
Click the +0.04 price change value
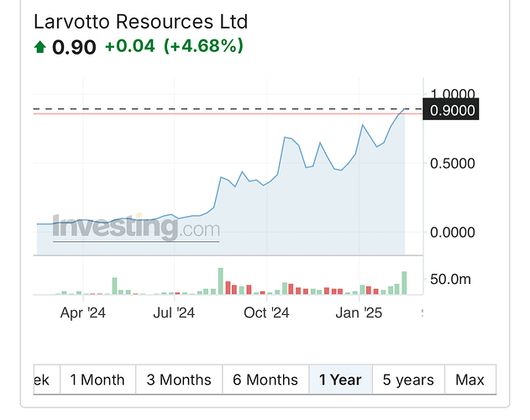[x=130, y=45]
